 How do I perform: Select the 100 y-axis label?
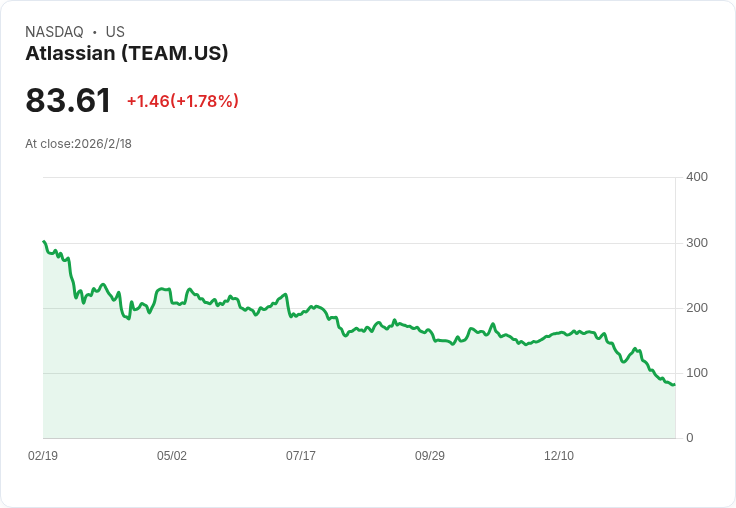pos(696,373)
